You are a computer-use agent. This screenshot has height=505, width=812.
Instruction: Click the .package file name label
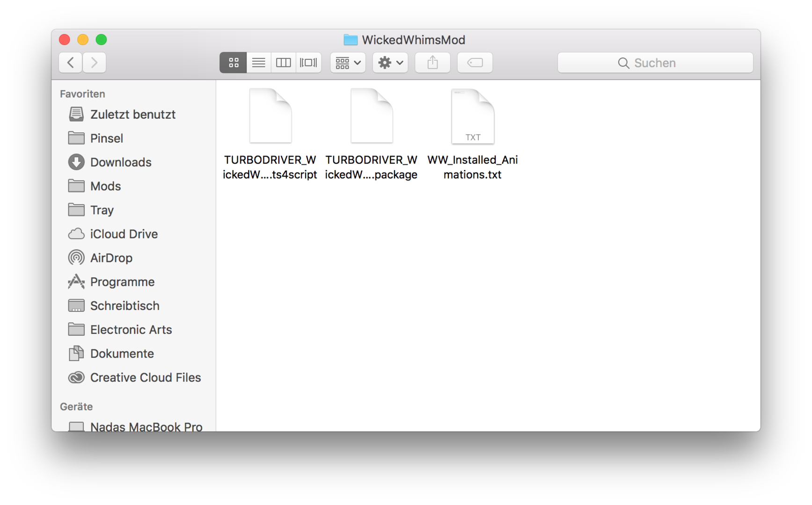point(371,167)
